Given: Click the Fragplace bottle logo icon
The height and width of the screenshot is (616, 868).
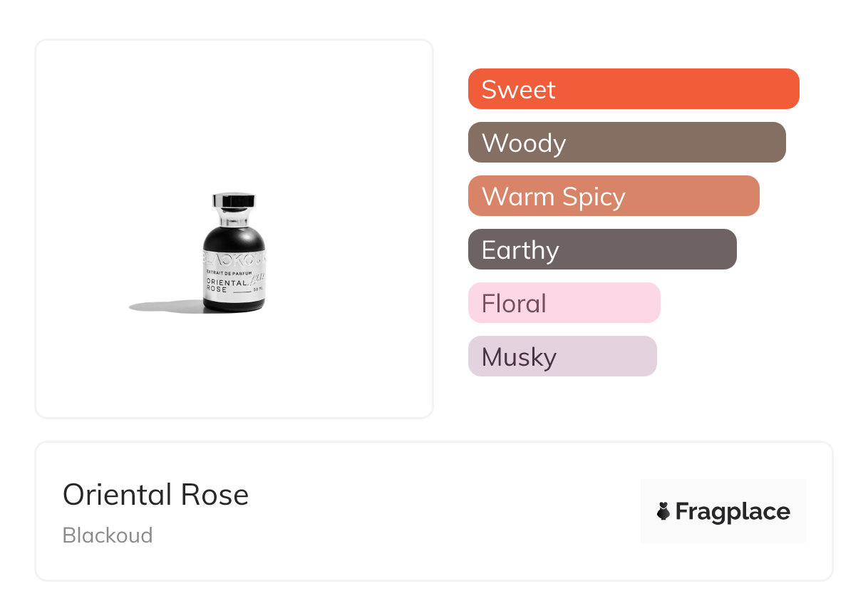Looking at the screenshot, I should 663,511.
